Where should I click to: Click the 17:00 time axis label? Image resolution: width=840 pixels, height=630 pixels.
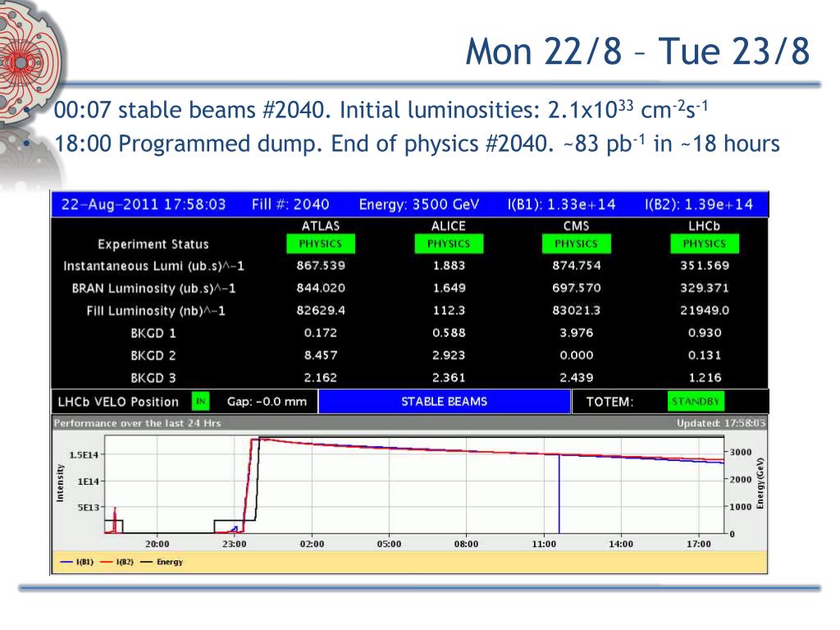pos(699,544)
